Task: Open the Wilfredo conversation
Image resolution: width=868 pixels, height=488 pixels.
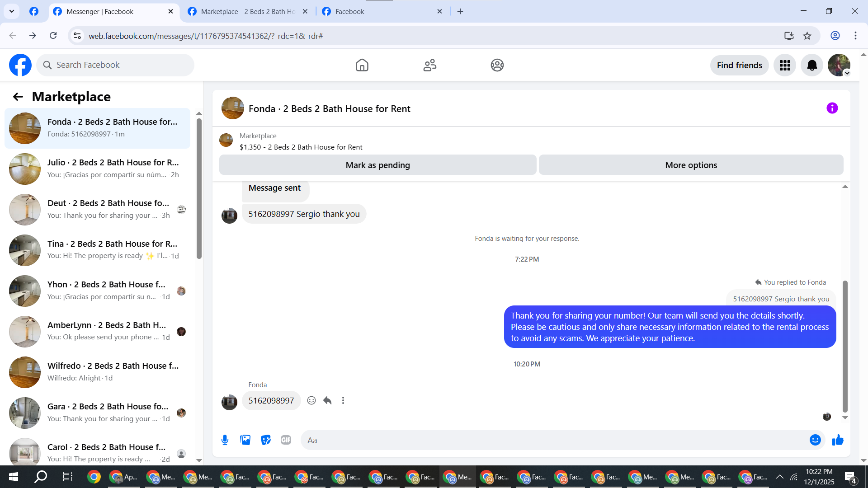Action: pos(97,372)
